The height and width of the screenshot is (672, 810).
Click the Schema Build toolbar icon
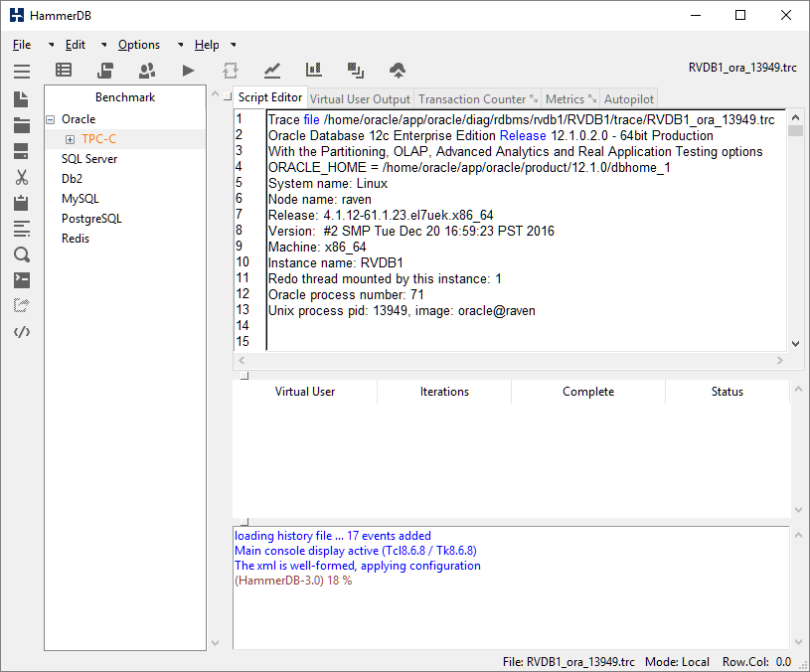point(105,71)
